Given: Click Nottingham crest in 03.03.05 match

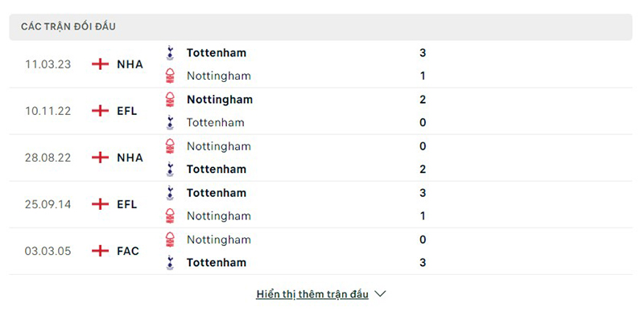Looking at the screenshot, I should (x=170, y=240).
